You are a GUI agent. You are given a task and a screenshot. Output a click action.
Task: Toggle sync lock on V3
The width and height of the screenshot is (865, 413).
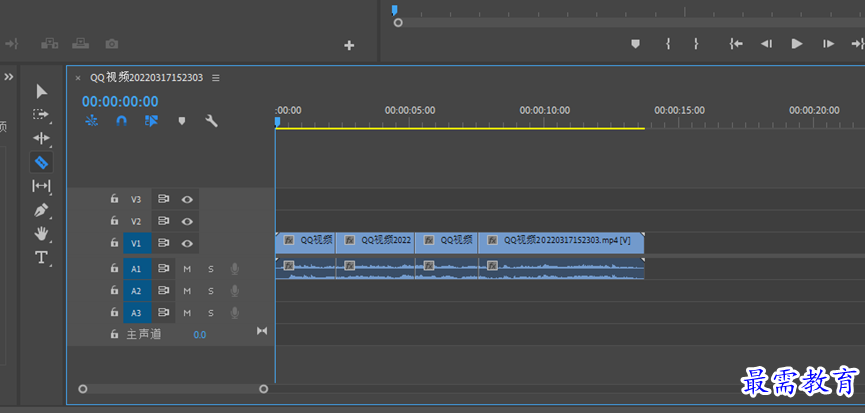click(x=163, y=199)
